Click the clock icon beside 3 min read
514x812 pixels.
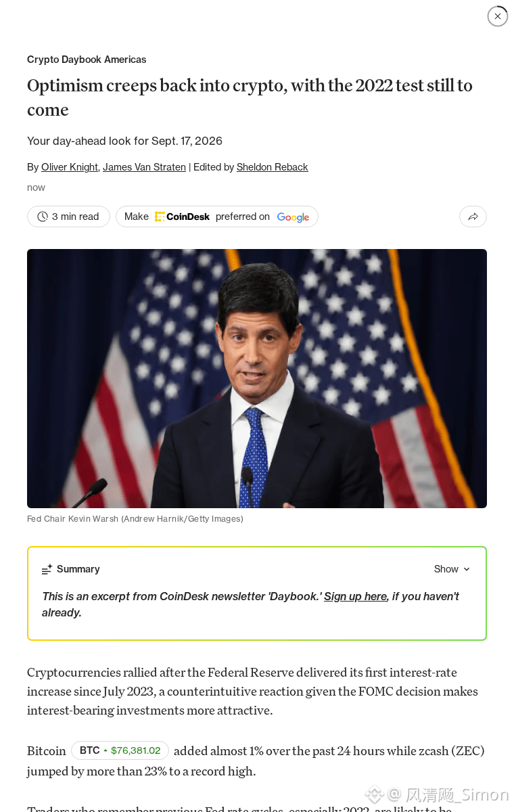(x=43, y=217)
